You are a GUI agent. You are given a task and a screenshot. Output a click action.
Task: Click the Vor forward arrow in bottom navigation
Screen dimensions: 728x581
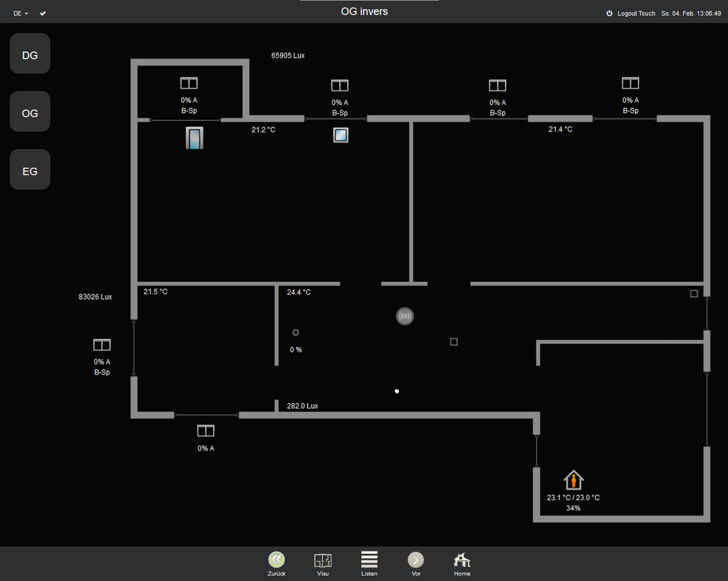[416, 560]
